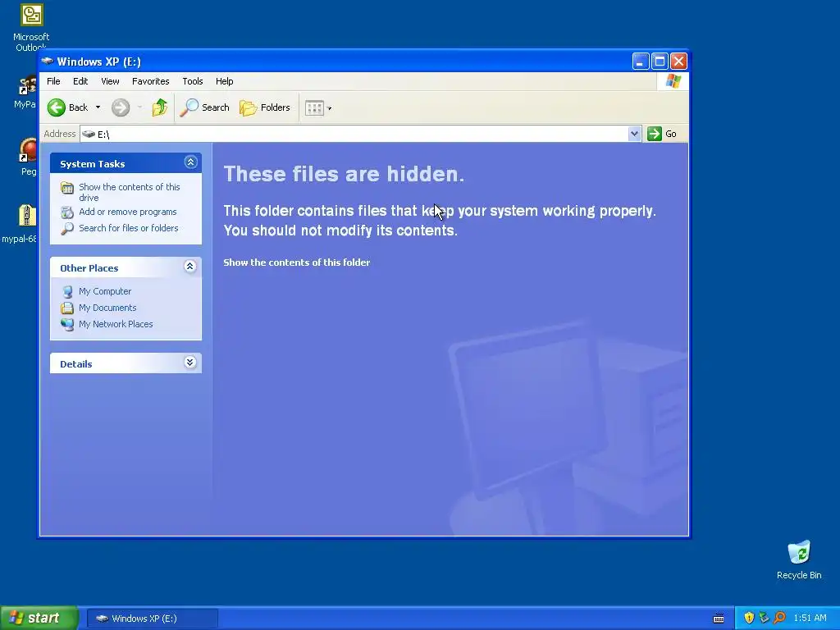Screen dimensions: 840x630
Task: Click the Add or remove programs icon
Action: click(x=67, y=212)
